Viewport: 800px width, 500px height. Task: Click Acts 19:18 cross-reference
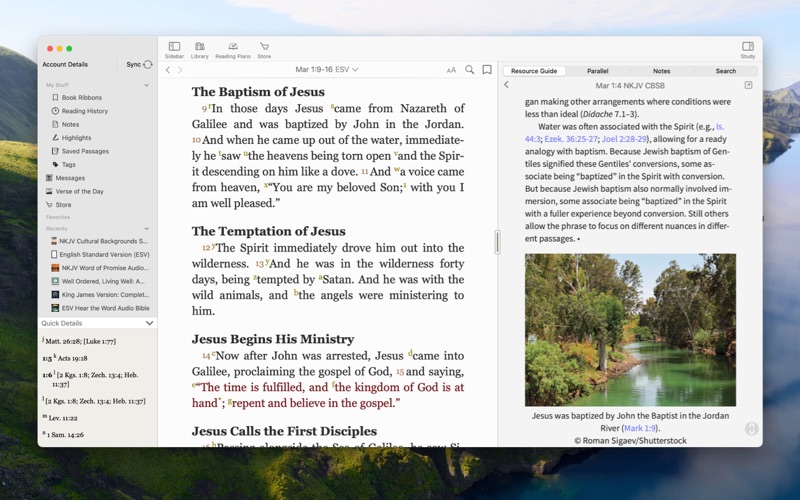(x=72, y=358)
